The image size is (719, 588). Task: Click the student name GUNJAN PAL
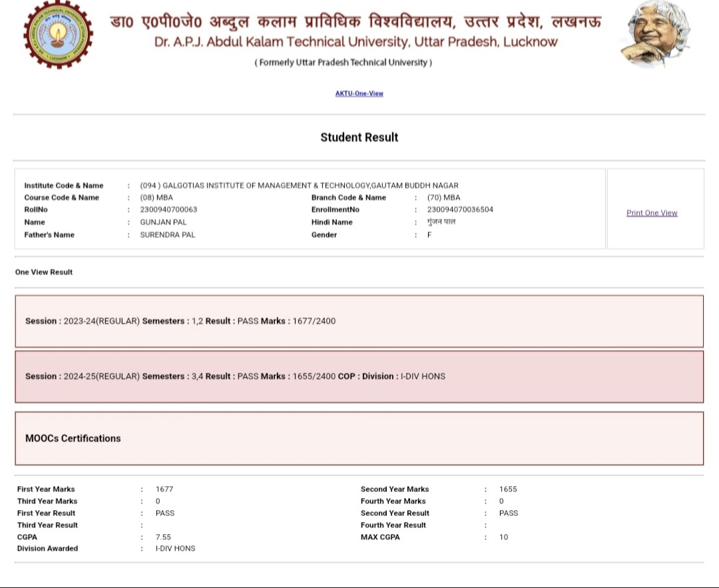pyautogui.click(x=163, y=222)
